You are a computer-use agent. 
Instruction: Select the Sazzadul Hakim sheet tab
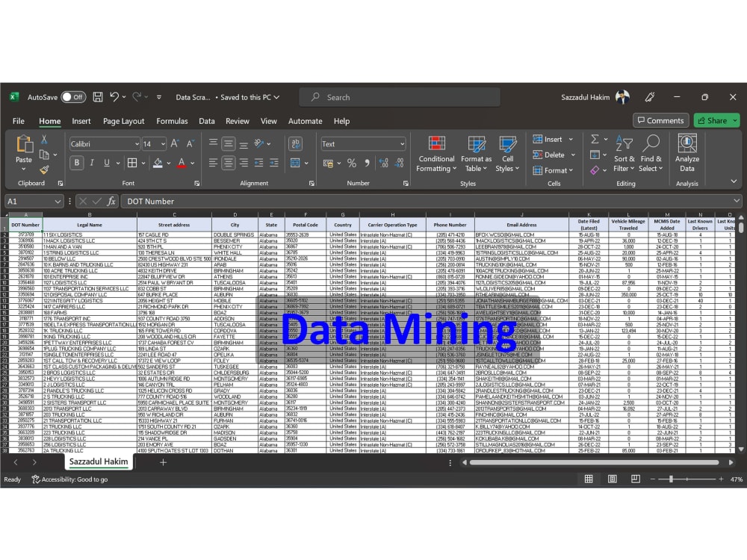[x=99, y=461]
